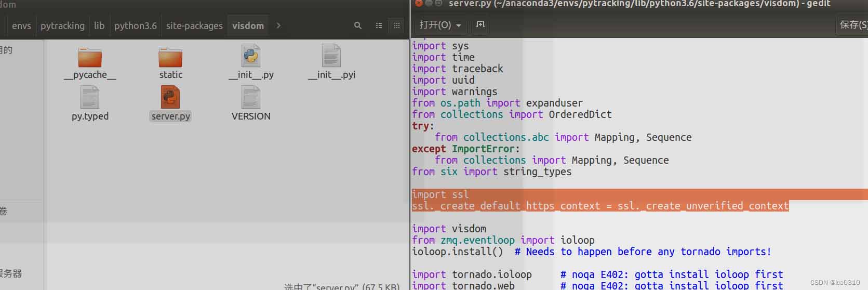Click the search icon in file manager
This screenshot has height=290, width=868.
coord(357,25)
